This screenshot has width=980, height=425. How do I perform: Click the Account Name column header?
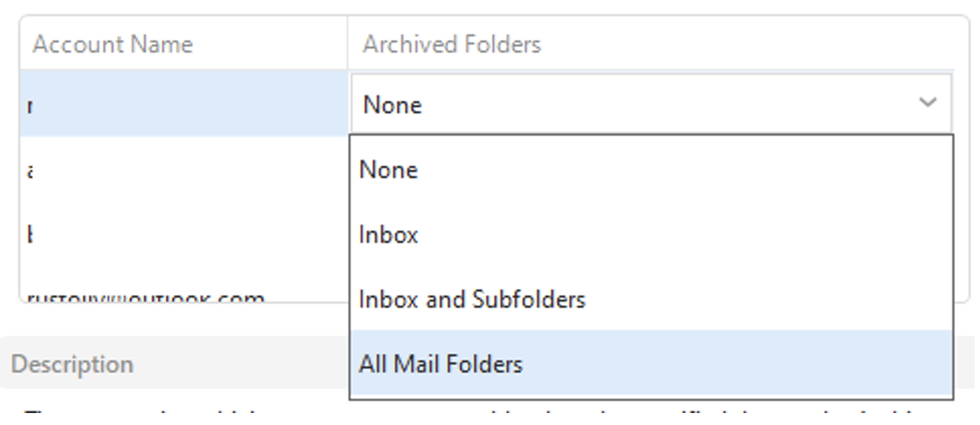[x=184, y=44]
